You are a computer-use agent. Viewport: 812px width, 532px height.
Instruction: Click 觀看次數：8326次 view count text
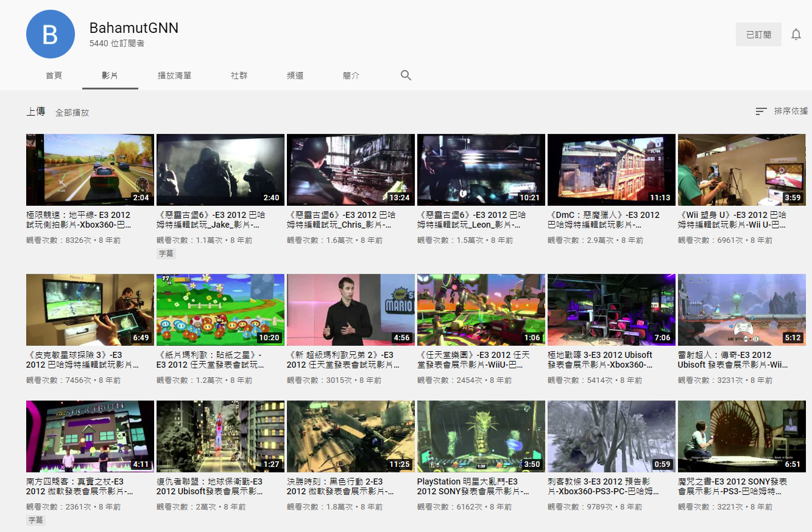click(x=58, y=240)
